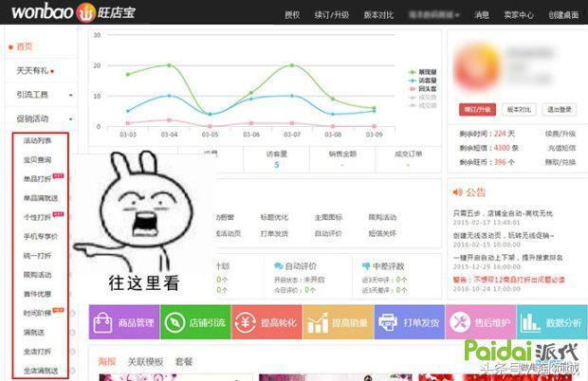588x381 pixels.
Task: Click the 标题优化 quick link
Action: pyautogui.click(x=274, y=217)
